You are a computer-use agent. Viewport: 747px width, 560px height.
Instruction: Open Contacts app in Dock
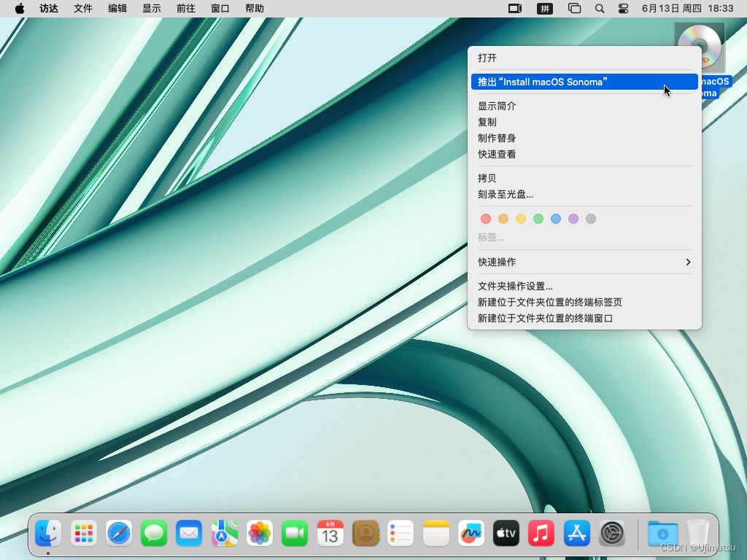tap(365, 533)
